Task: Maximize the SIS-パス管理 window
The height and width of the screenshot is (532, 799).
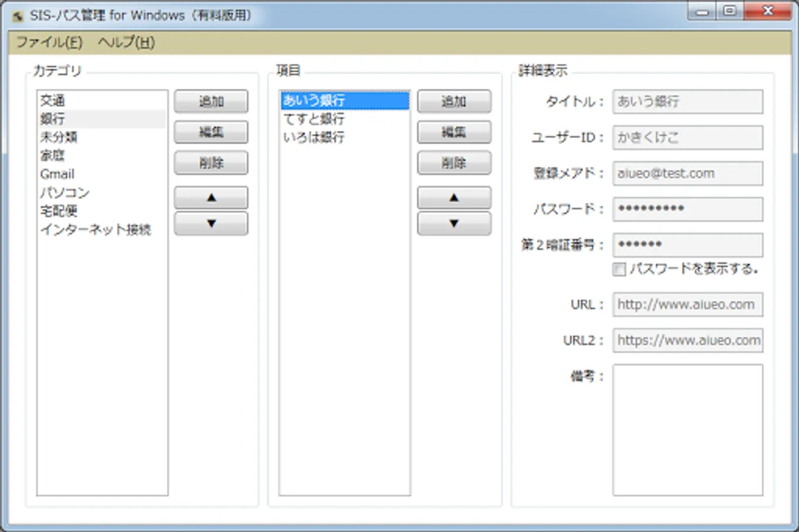Action: pos(730,11)
